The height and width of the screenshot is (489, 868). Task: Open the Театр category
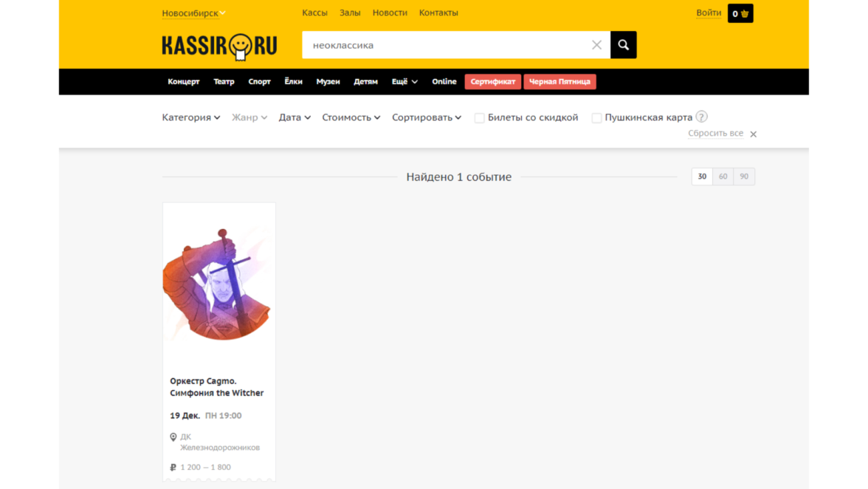224,81
